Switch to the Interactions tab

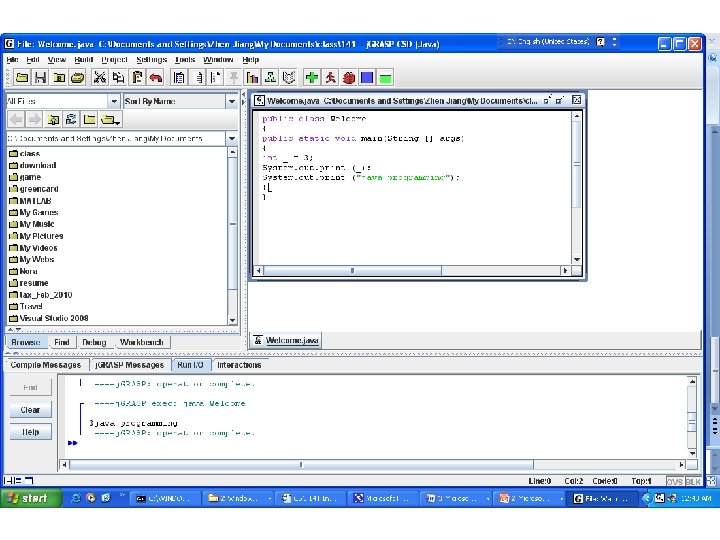point(239,365)
